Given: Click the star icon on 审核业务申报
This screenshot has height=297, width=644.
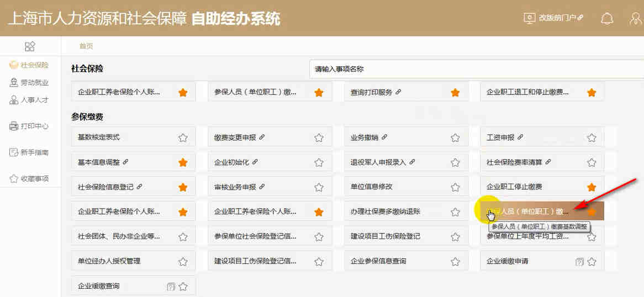Looking at the screenshot, I should [x=319, y=187].
